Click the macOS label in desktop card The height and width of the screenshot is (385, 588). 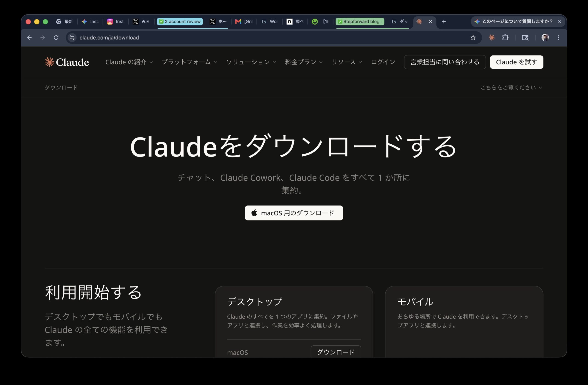(x=237, y=353)
